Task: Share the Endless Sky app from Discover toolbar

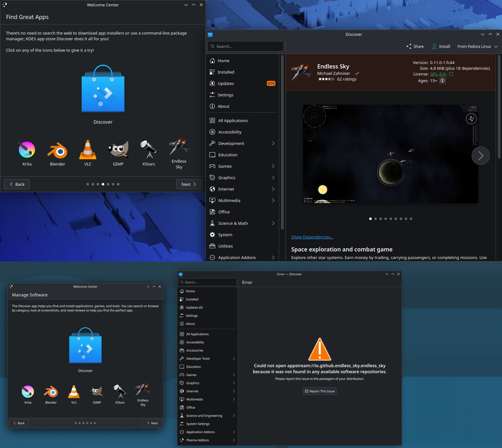Action: click(415, 46)
